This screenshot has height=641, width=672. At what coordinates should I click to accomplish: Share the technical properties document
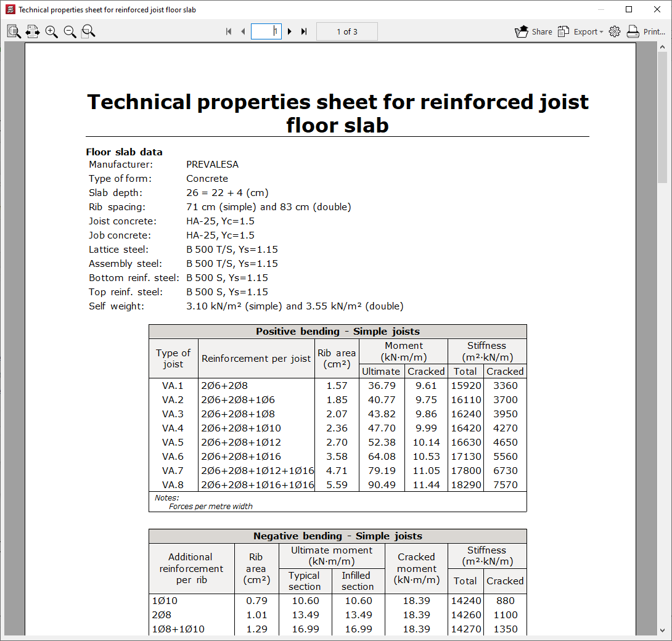(x=533, y=31)
